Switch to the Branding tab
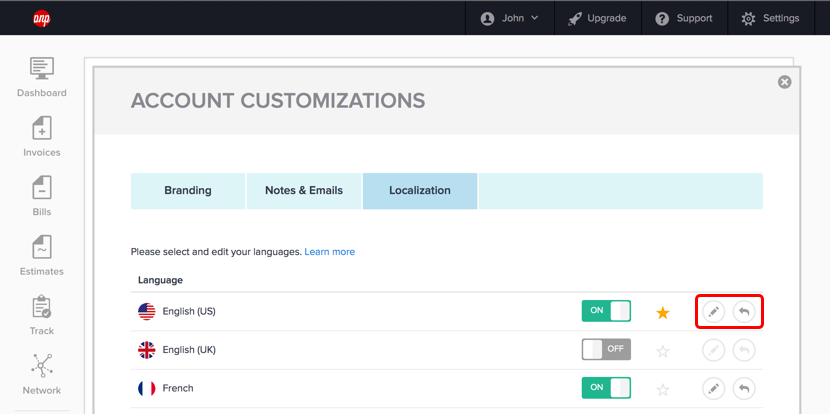Image resolution: width=830 pixels, height=414 pixels. coord(188,191)
